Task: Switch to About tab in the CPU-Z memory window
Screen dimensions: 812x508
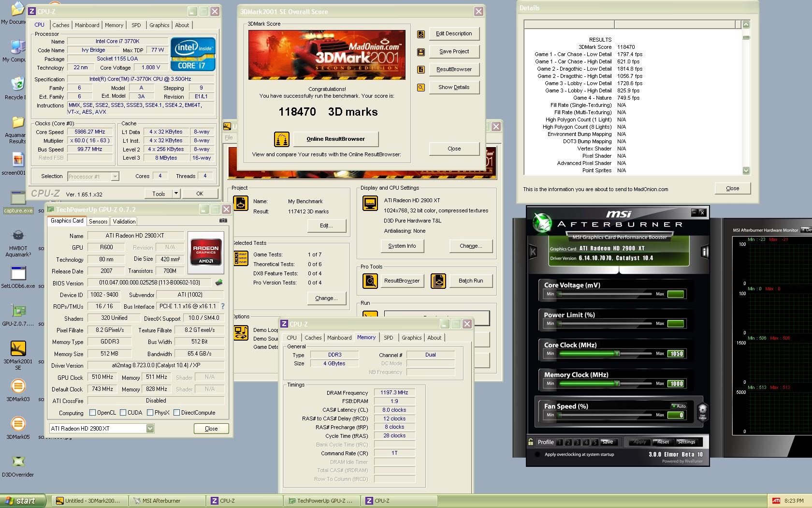Action: click(x=434, y=338)
